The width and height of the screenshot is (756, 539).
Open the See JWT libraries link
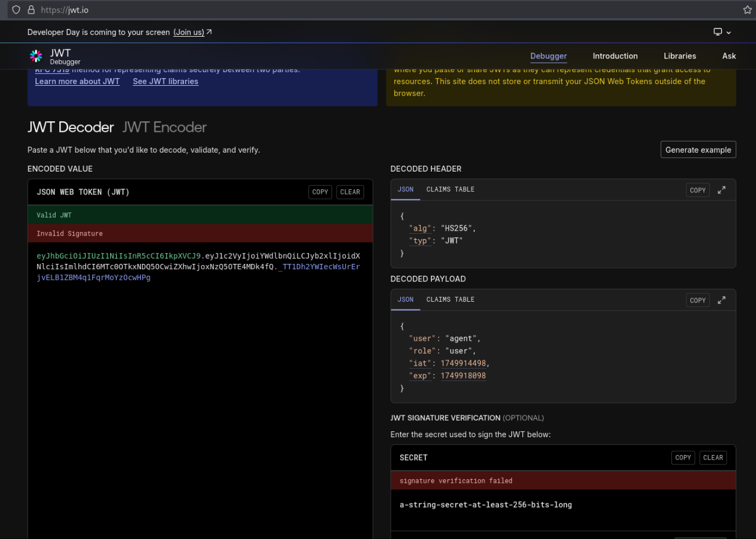coord(166,82)
